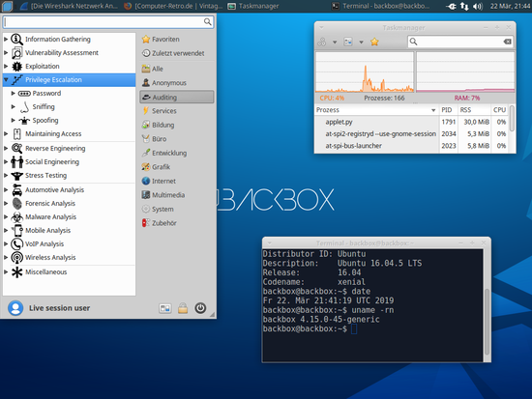Select the Zuletzt verwendet category
532x399 pixels.
(177, 53)
